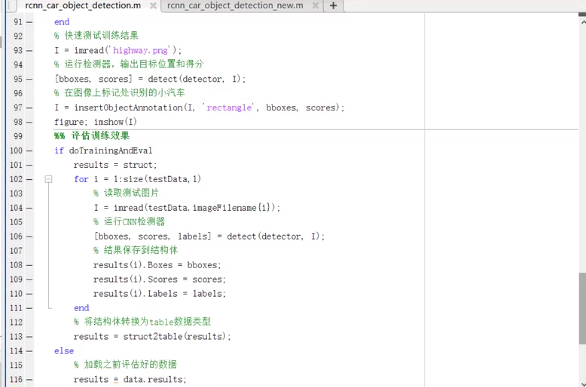This screenshot has width=586, height=387.
Task: Click comment '% 在图像上标记处识别的小汽车'
Action: [119, 93]
